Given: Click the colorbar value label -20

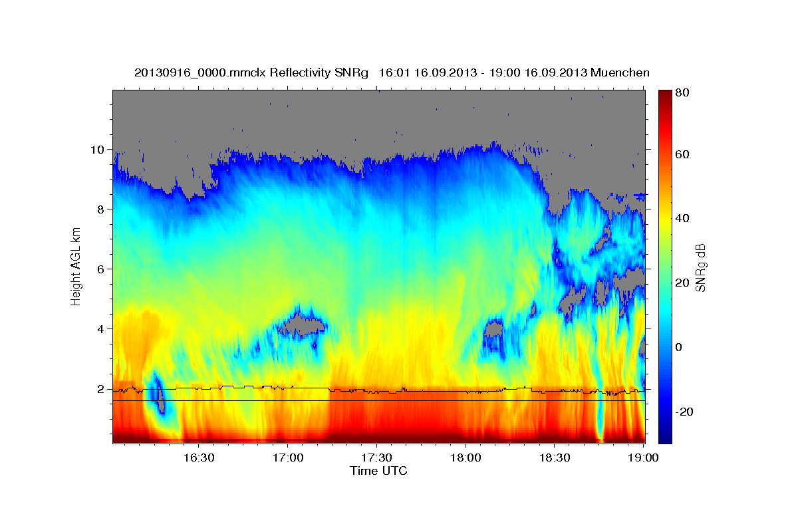Looking at the screenshot, I should click(x=686, y=412).
